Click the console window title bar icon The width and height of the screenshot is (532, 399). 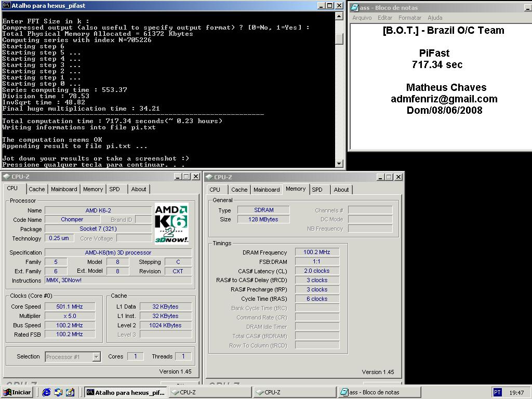(x=6, y=5)
